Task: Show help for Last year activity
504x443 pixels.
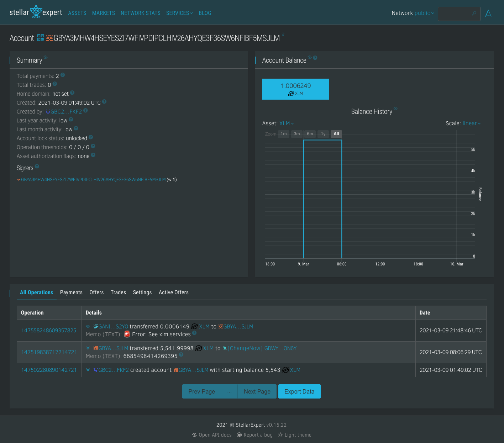Action: [x=71, y=120]
